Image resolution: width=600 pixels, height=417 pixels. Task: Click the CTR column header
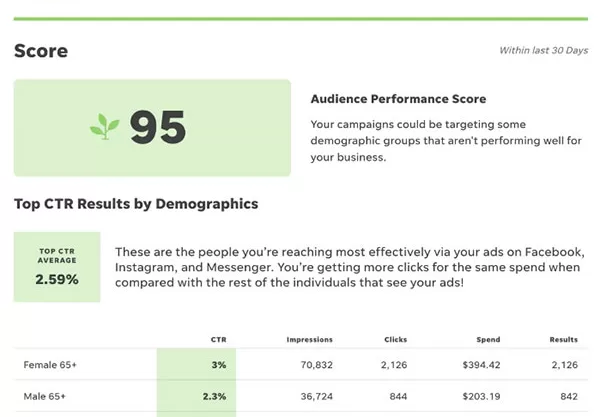pos(218,340)
